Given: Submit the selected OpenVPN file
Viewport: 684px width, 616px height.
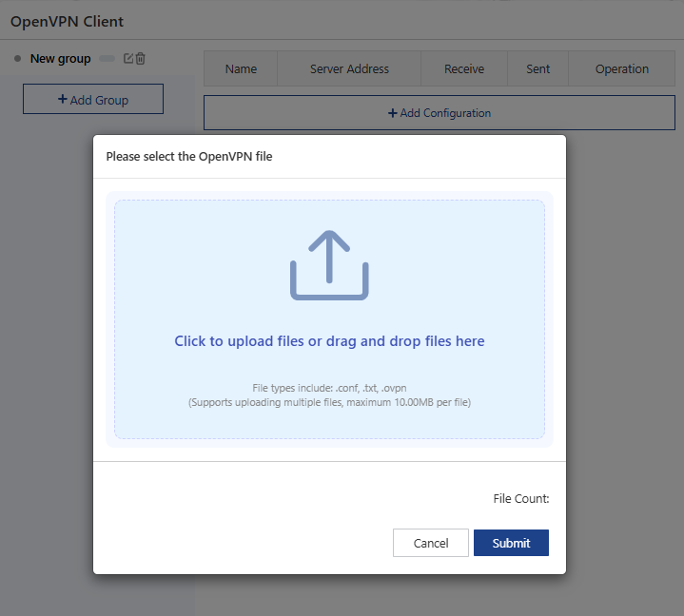Looking at the screenshot, I should (x=511, y=543).
